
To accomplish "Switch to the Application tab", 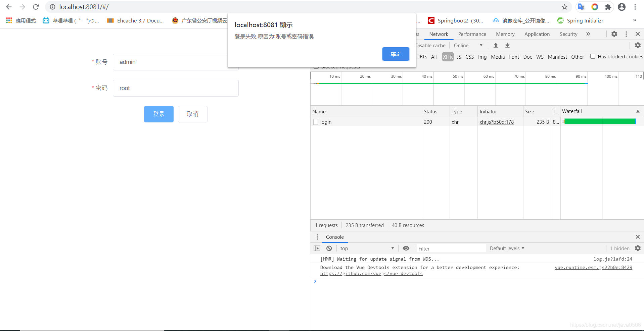I will coord(537,34).
